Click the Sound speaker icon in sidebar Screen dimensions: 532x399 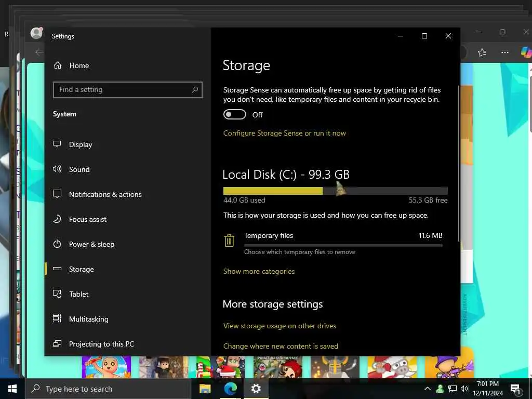pos(57,169)
